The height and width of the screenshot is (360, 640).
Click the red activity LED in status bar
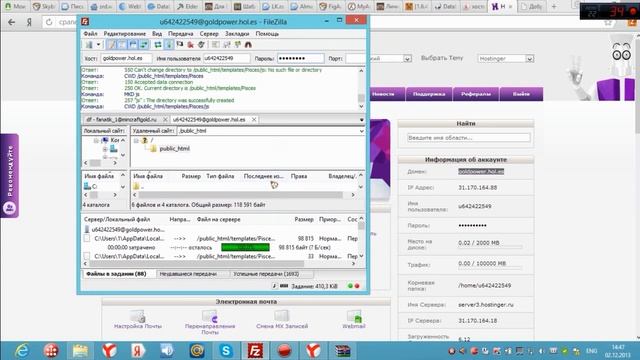click(x=357, y=286)
